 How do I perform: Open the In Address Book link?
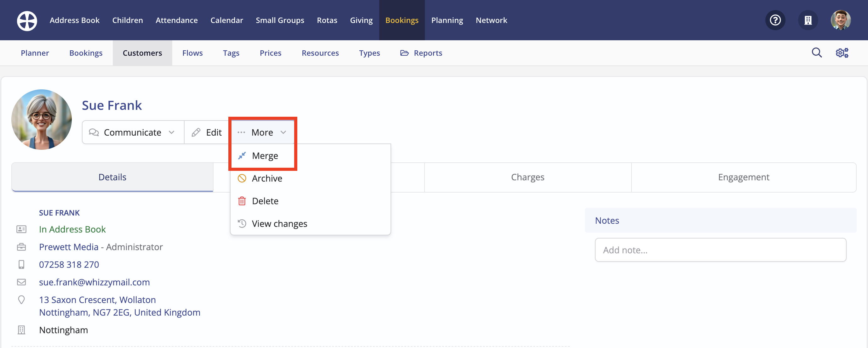72,229
